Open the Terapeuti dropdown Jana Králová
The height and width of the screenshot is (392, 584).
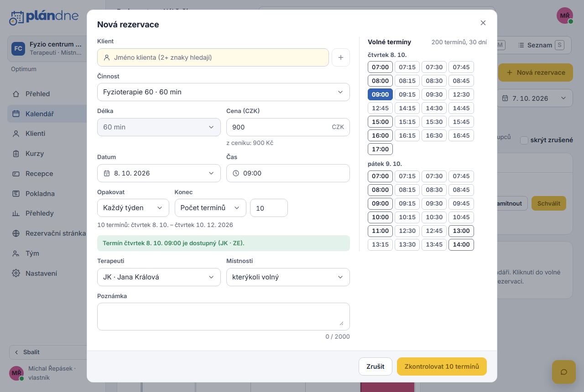[x=159, y=277]
